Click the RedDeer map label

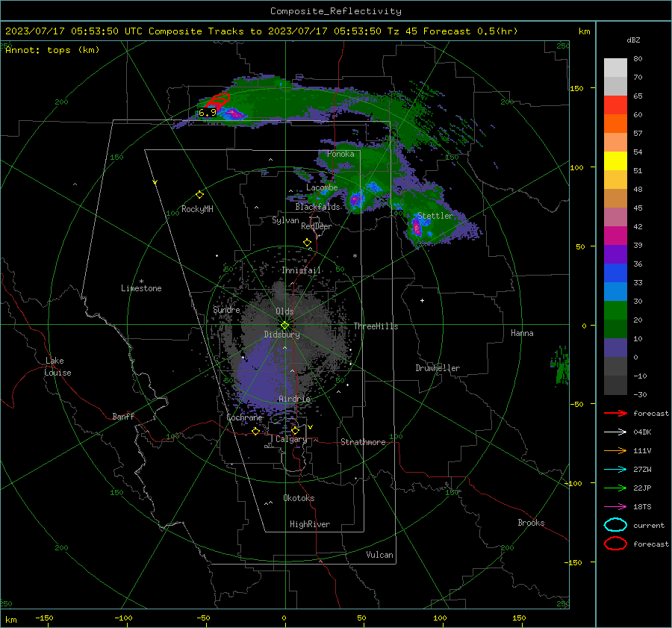point(317,226)
